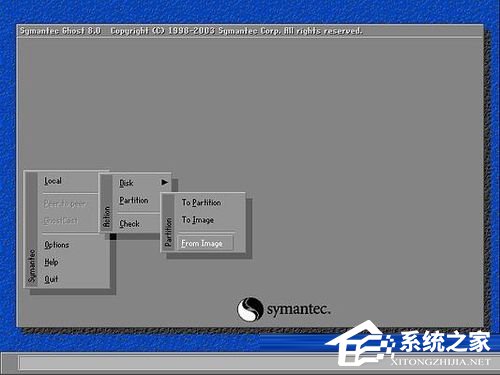The width and height of the screenshot is (500, 375).
Task: Choose Quit in Symantec menu
Action: tap(51, 279)
